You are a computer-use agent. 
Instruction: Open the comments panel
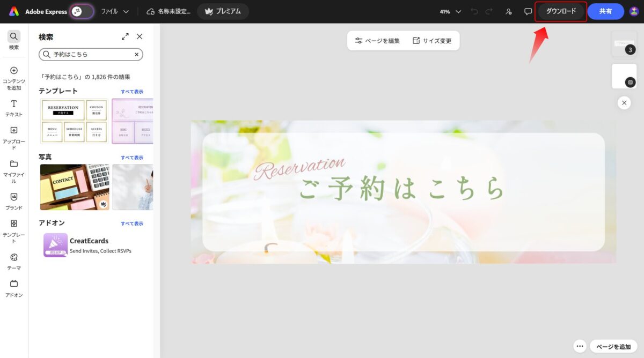coord(528,11)
